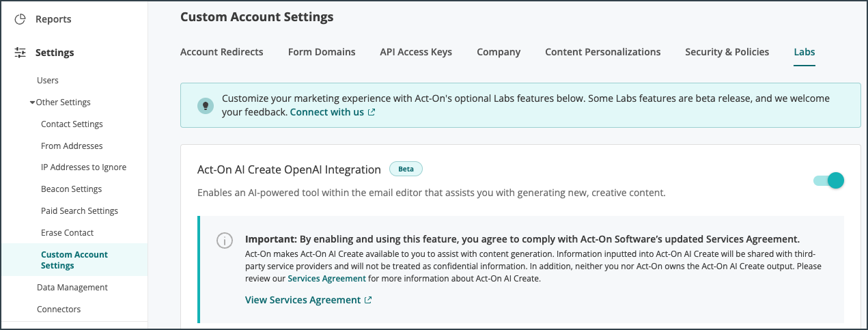The height and width of the screenshot is (330, 868).
Task: Go to the Company tab
Action: [x=499, y=52]
